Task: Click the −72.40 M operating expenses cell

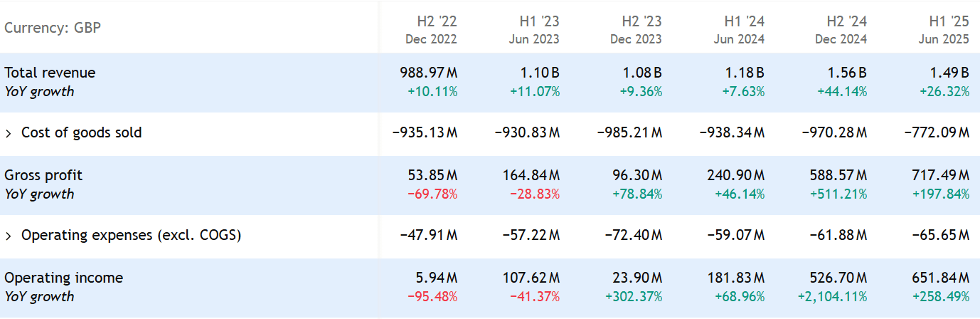Action: pos(634,236)
